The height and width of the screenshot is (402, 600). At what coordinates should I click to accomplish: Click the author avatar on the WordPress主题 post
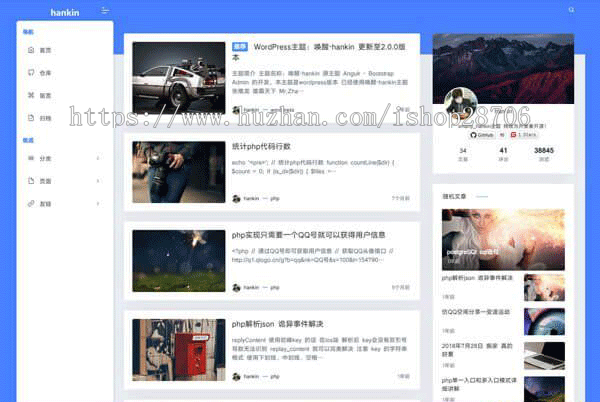[236, 110]
